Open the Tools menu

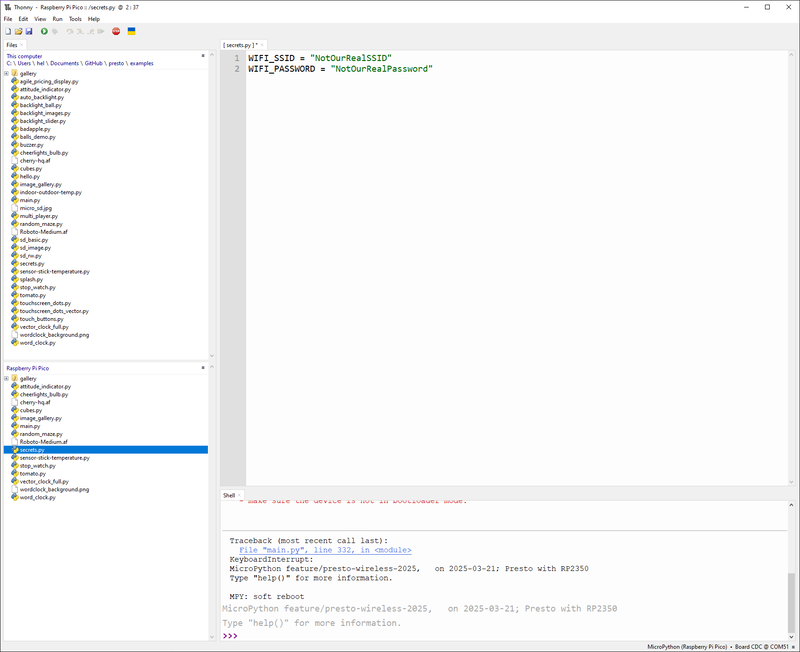75,19
